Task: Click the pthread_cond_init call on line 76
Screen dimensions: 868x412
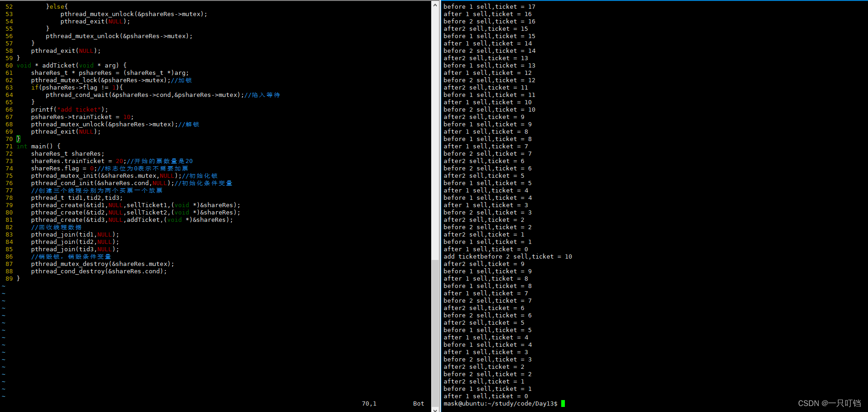Action: [102, 183]
